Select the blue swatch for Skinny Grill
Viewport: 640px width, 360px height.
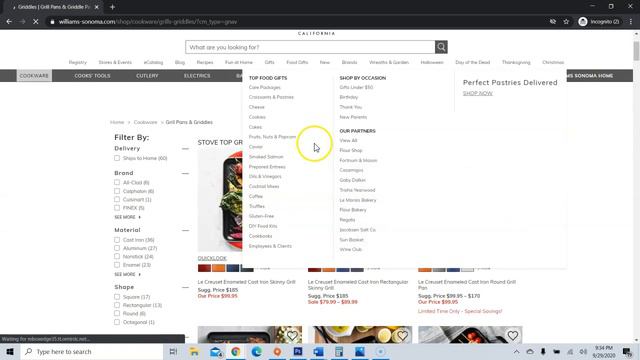(233, 268)
